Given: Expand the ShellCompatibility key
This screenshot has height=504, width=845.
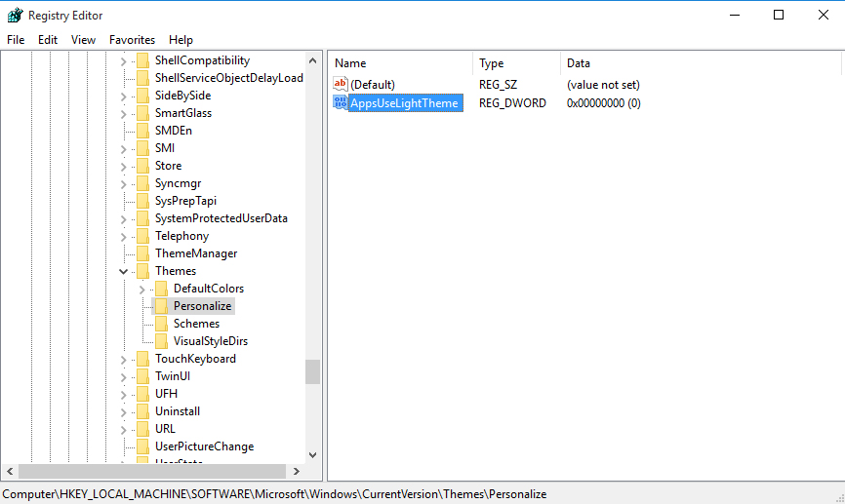Looking at the screenshot, I should tap(123, 61).
